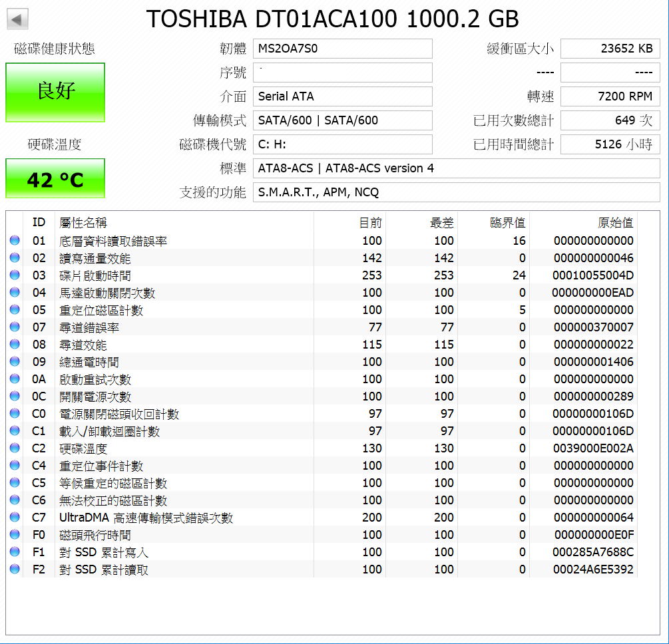Select the 馬達啟動關閉次數 attribute row
This screenshot has height=644, width=669.
pyautogui.click(x=322, y=292)
